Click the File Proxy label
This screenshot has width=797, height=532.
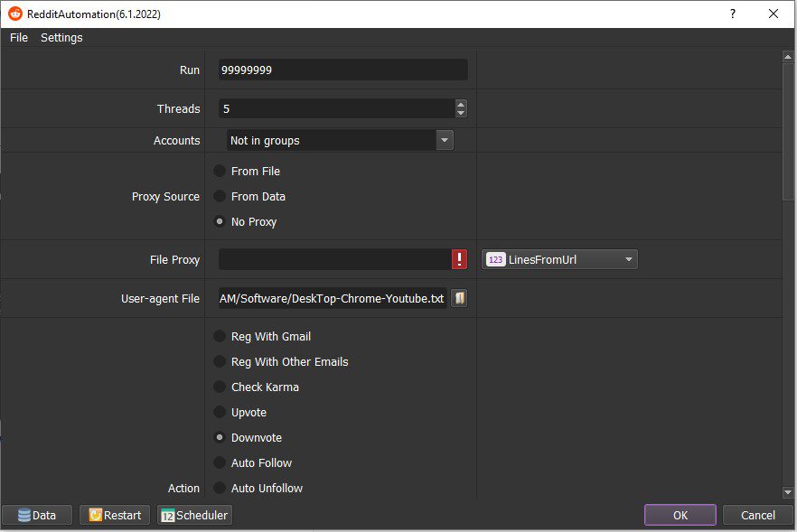click(175, 259)
